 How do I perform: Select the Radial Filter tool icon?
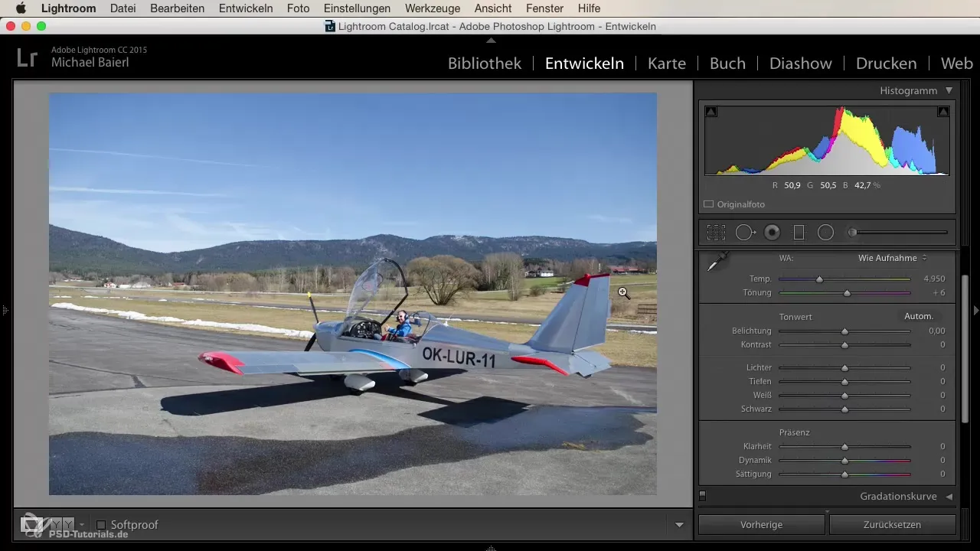825,232
